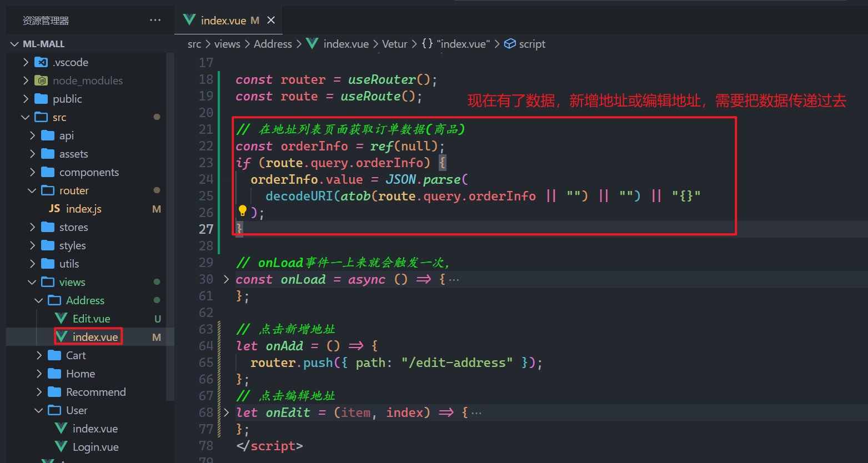Click the U status badge beside Edit.vue

pos(158,319)
